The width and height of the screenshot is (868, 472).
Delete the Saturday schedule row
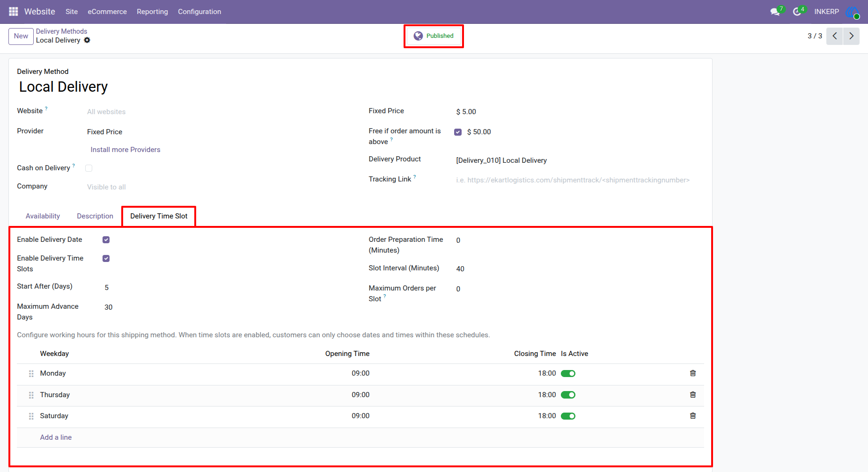(x=693, y=416)
